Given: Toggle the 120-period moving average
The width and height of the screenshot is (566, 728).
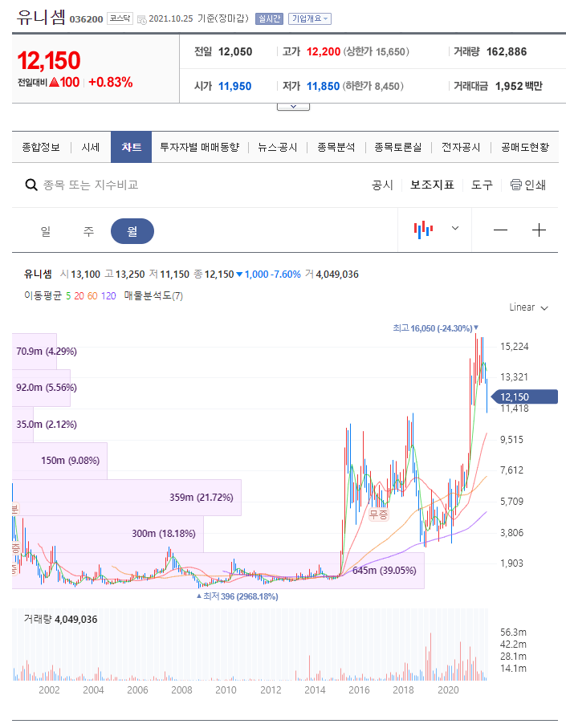Looking at the screenshot, I should [x=108, y=295].
